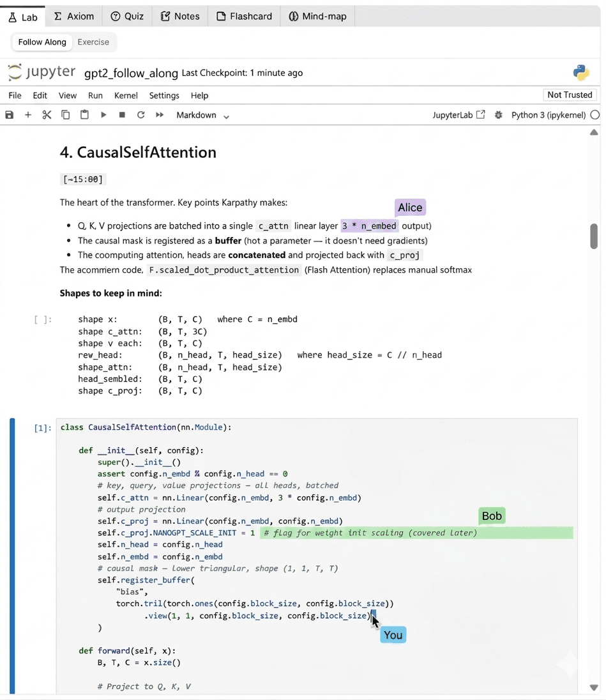The width and height of the screenshot is (606, 700).
Task: Click the vertical scrollbar thumb
Action: pos(594,236)
